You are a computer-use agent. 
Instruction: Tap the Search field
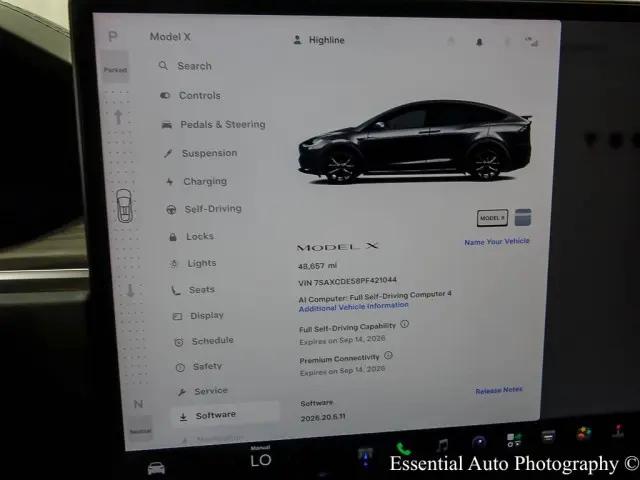[186, 66]
